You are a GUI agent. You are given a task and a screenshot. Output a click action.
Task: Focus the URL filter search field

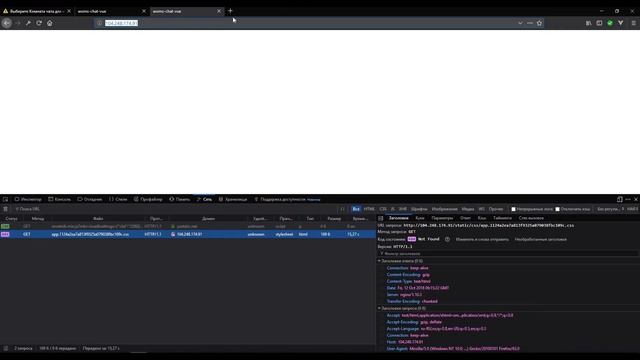tap(176, 209)
